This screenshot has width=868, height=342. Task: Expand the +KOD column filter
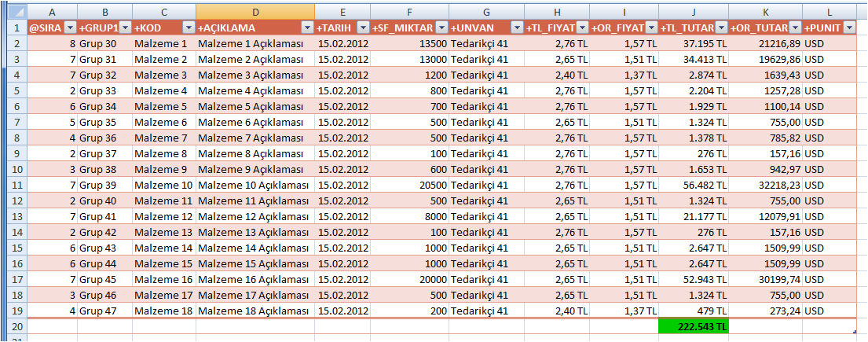tap(188, 28)
